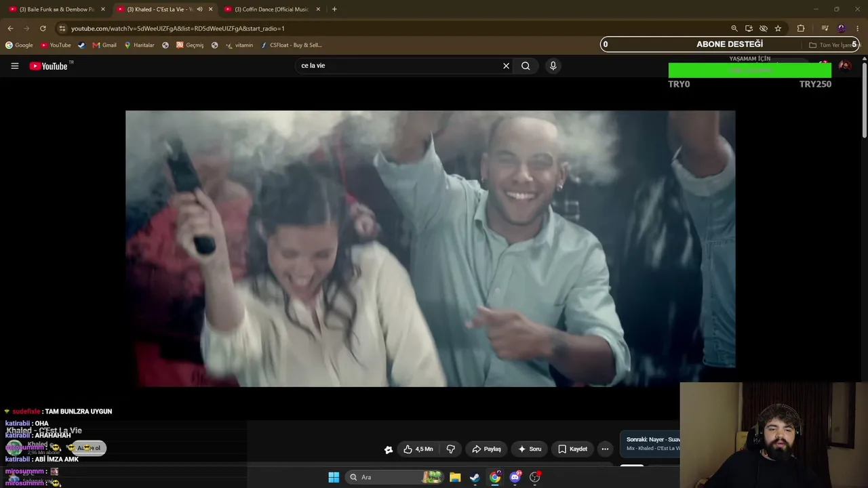Open Discord from the taskbar
Viewport: 868px width, 488px height.
[515, 477]
